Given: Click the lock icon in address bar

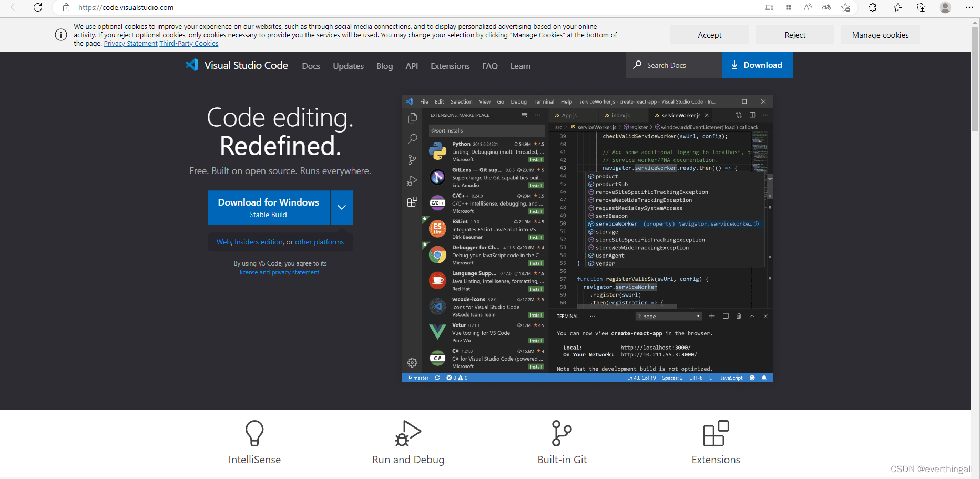Looking at the screenshot, I should tap(66, 7).
